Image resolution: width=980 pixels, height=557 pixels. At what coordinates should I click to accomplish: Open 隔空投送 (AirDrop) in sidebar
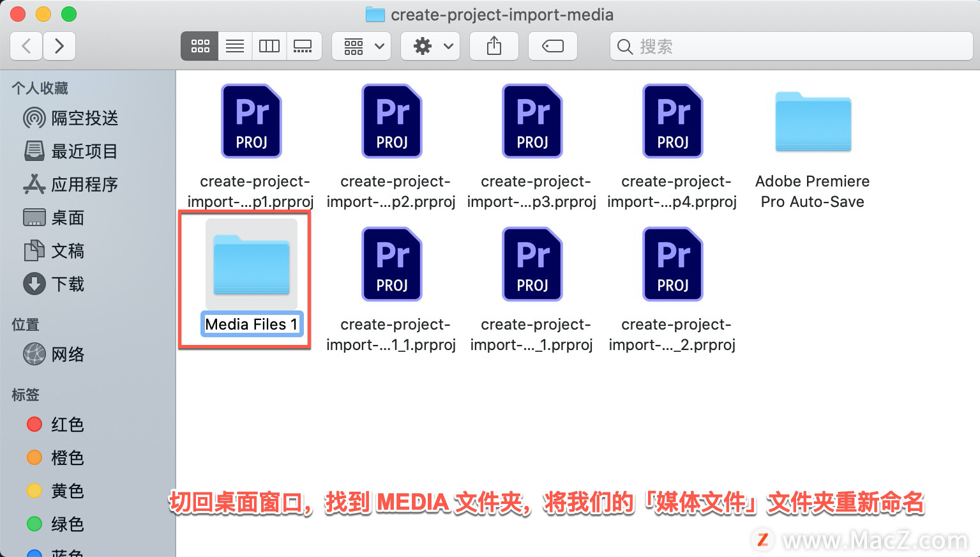(x=70, y=118)
